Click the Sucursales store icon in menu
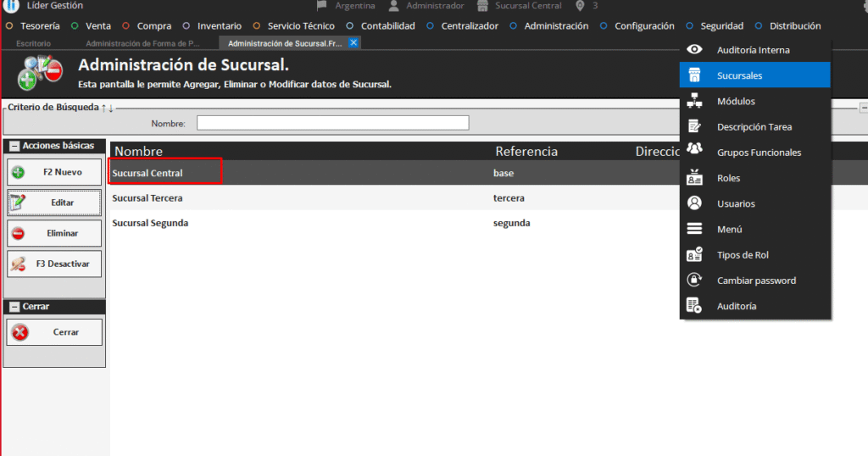868x456 pixels. pyautogui.click(x=694, y=75)
